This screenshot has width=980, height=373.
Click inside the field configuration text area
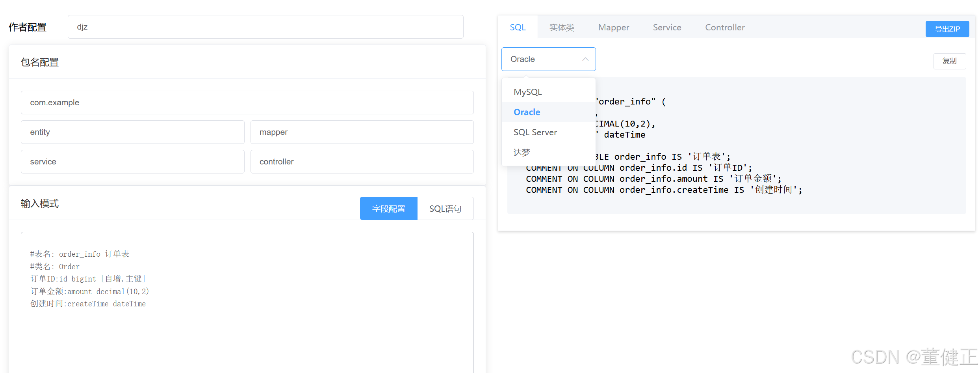pos(247,302)
